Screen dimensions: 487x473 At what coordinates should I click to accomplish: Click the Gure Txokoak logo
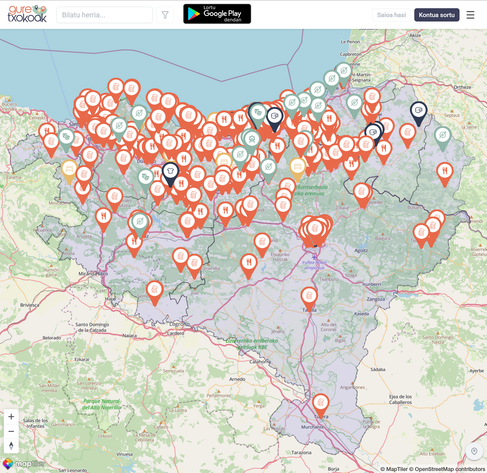27,14
